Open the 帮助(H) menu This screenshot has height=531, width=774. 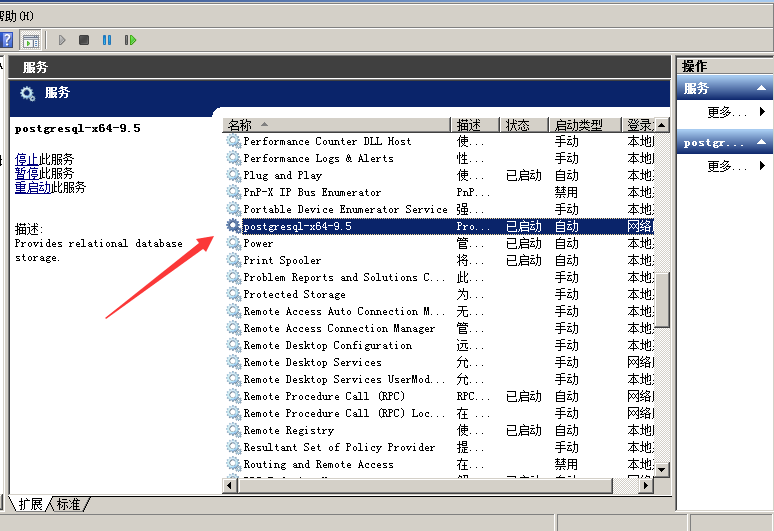tap(17, 15)
